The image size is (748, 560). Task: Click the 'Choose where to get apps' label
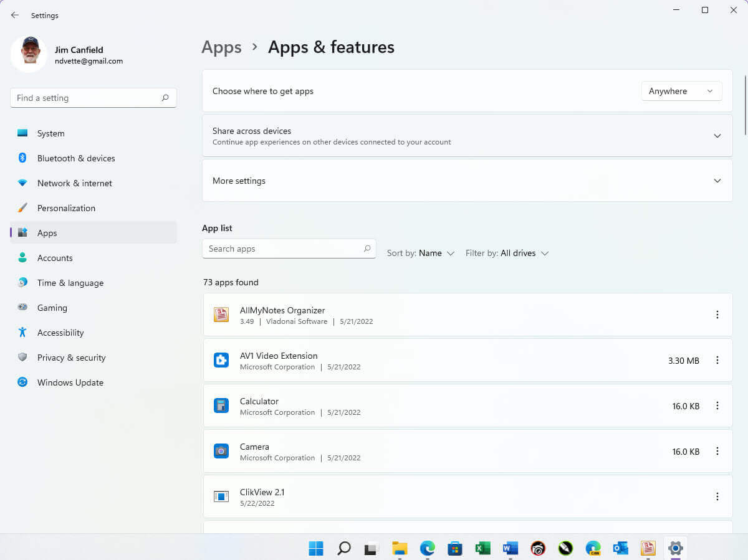coord(263,91)
